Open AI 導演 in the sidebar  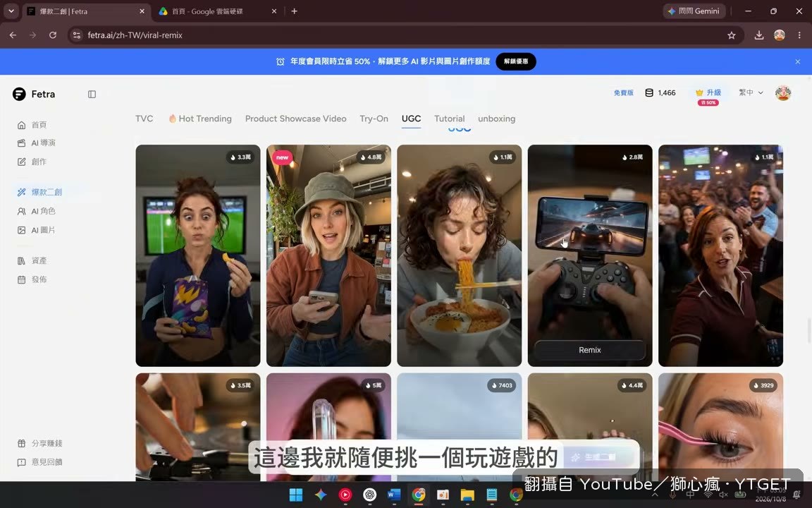click(36, 143)
